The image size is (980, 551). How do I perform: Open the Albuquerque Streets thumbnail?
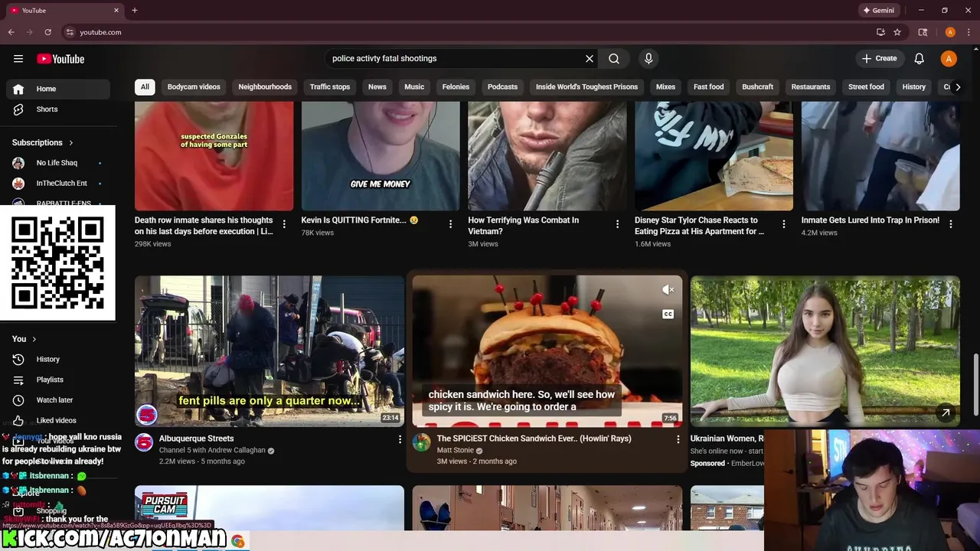[269, 351]
